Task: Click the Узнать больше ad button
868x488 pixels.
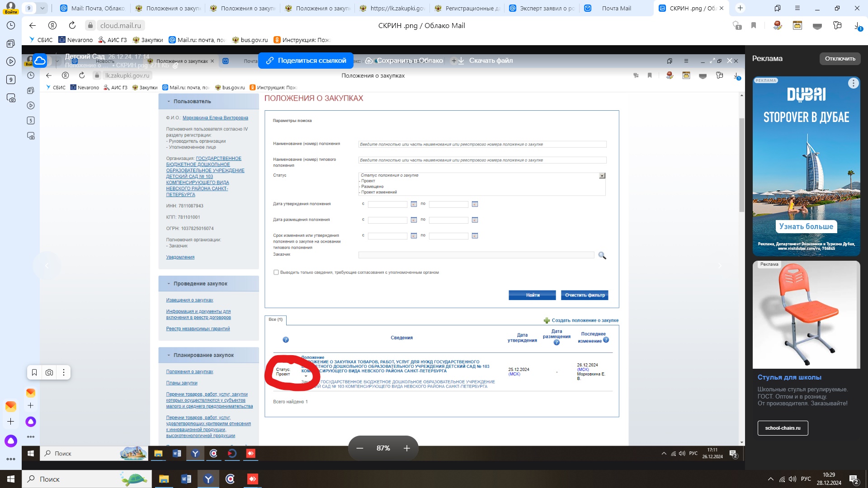Action: [x=806, y=226]
